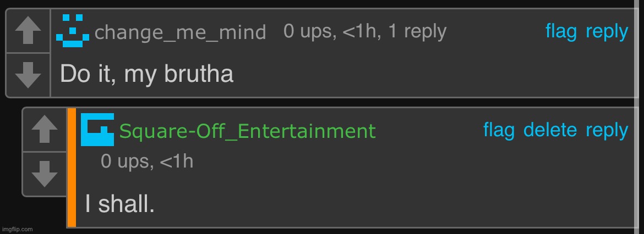Click the "1 reply" count on the top comment

click(x=417, y=32)
